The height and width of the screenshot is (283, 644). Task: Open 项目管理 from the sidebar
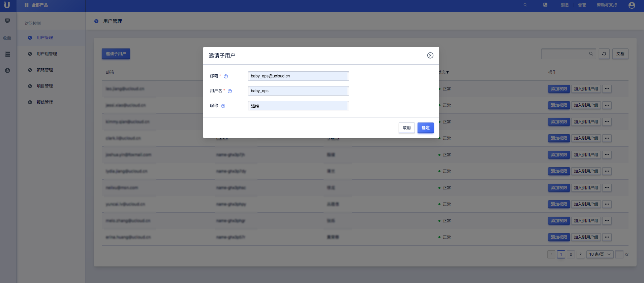pos(44,86)
